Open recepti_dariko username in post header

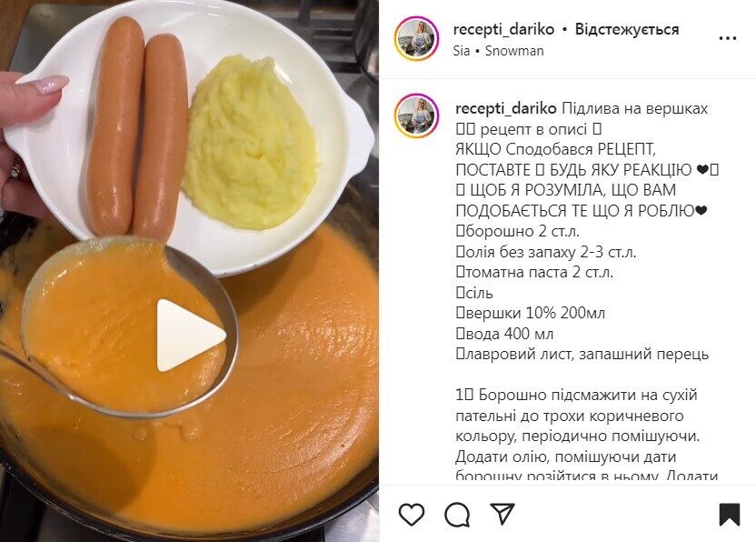[503, 29]
